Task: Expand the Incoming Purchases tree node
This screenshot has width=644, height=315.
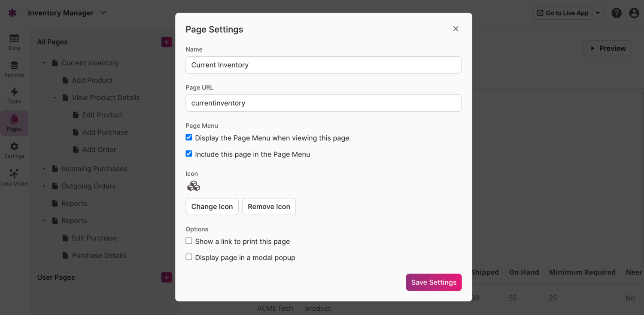Action: point(44,169)
